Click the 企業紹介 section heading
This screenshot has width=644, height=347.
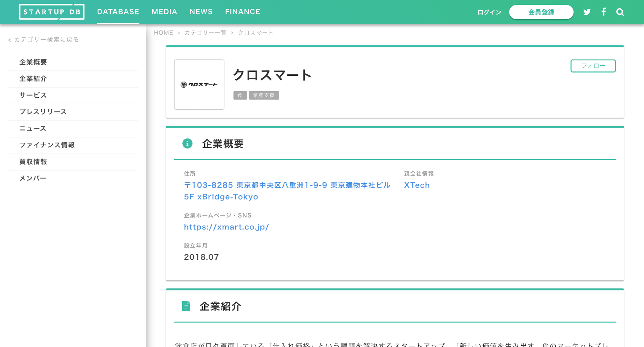pyautogui.click(x=220, y=306)
